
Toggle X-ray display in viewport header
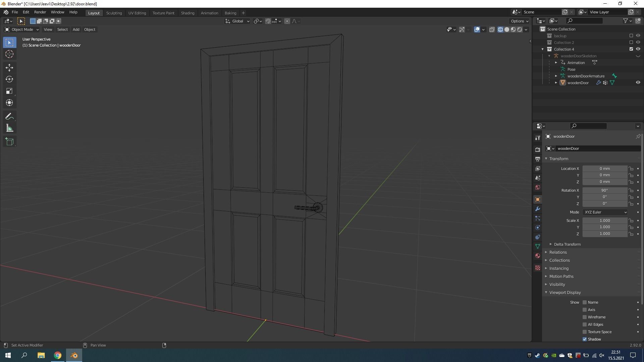click(492, 29)
